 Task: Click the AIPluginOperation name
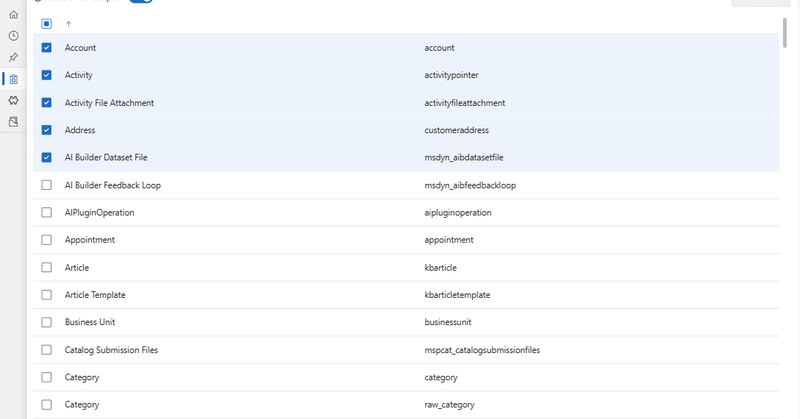(x=99, y=212)
